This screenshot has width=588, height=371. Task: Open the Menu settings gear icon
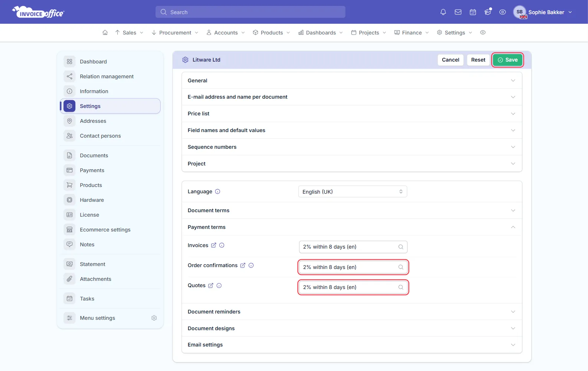[x=154, y=318]
